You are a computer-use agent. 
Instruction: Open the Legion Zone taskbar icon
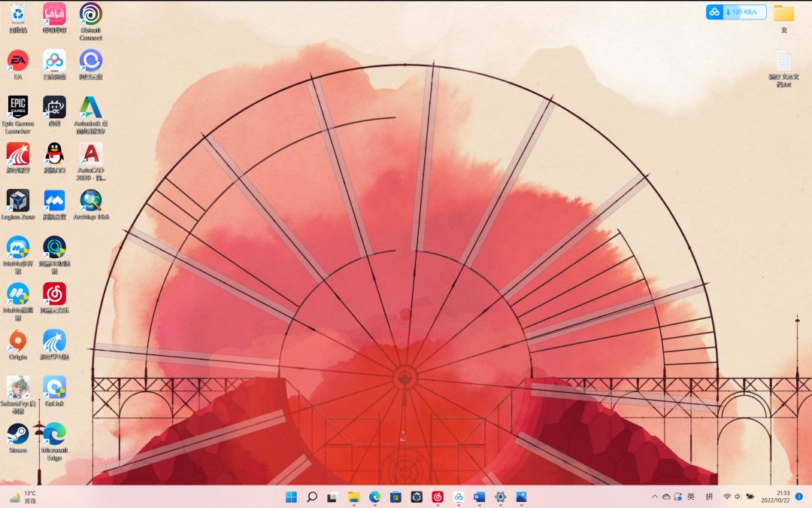tap(417, 497)
